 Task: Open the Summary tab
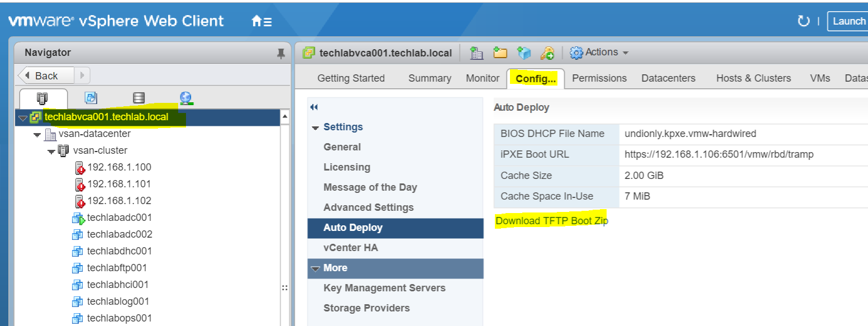[x=430, y=78]
